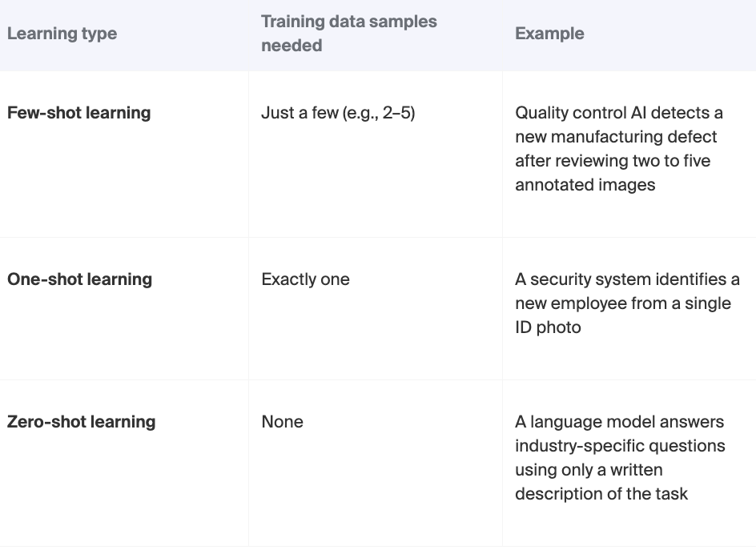Click the 'using only a written' line

click(589, 470)
